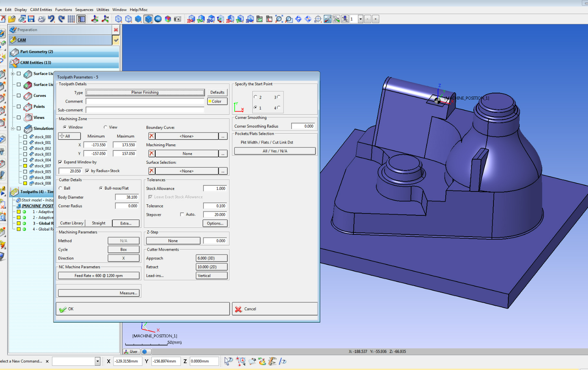Enable the Auto stepover checkbox
The height and width of the screenshot is (370, 588).
coord(182,215)
